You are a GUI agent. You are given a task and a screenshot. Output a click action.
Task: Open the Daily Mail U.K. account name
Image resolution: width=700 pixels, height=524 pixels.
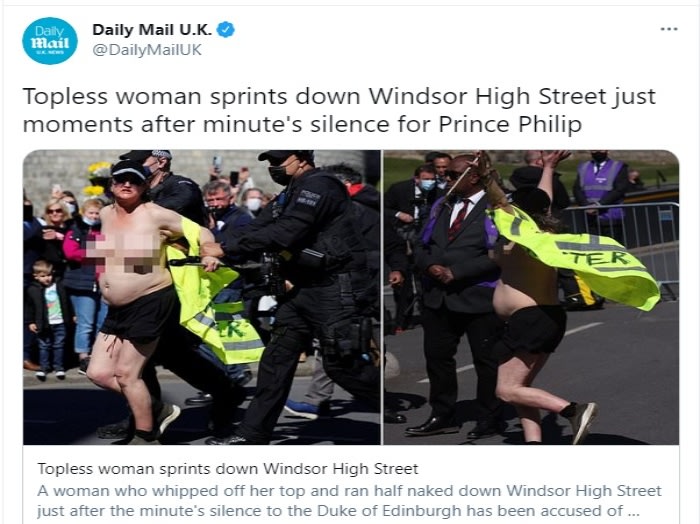click(x=152, y=30)
